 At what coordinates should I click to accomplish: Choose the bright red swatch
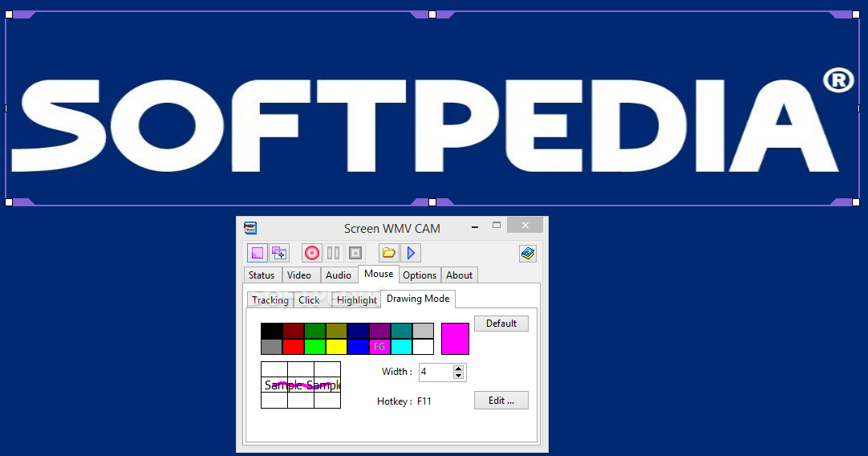(294, 347)
